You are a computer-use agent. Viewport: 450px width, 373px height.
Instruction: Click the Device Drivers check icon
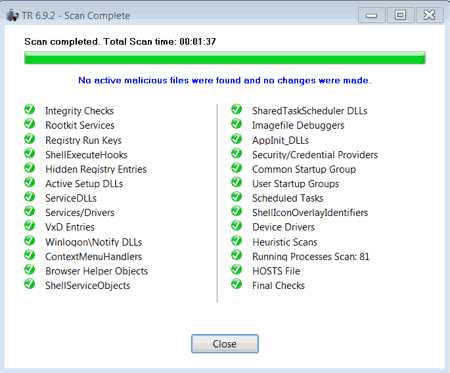237,226
